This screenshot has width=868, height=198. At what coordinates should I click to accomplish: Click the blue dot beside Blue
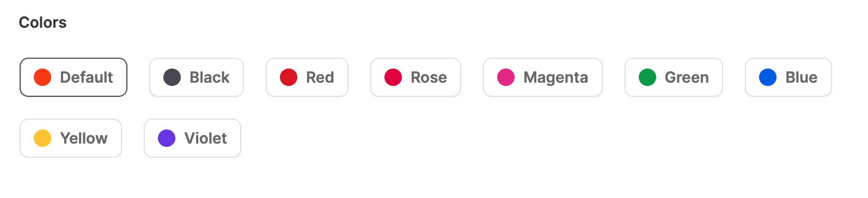point(768,77)
